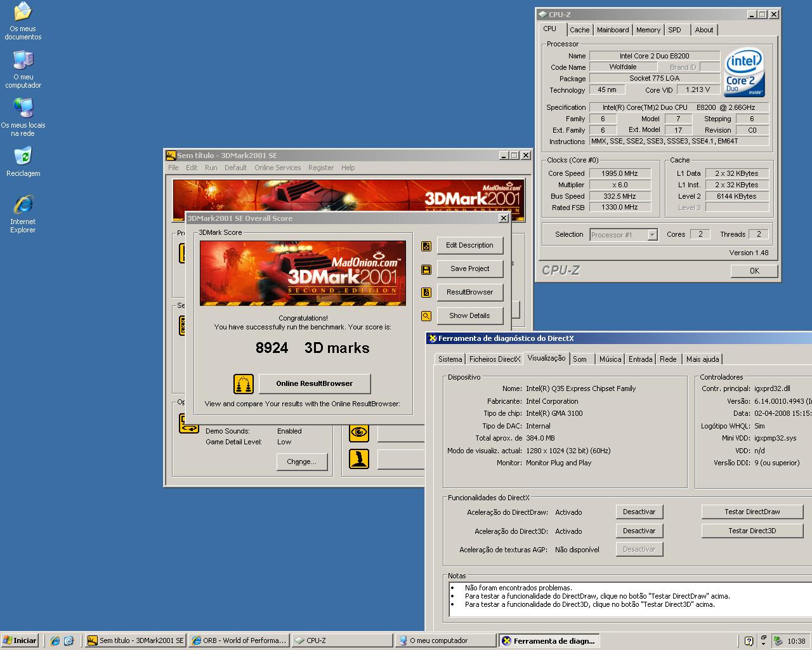Switch to the Memory tab in CPU-Z
This screenshot has height=650, width=812.
648,30
